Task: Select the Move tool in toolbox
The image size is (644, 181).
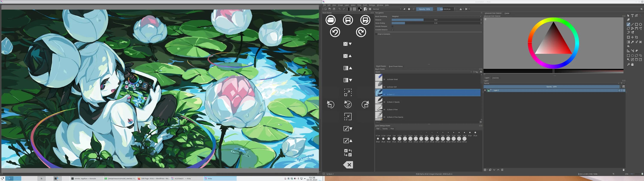Action: click(632, 37)
